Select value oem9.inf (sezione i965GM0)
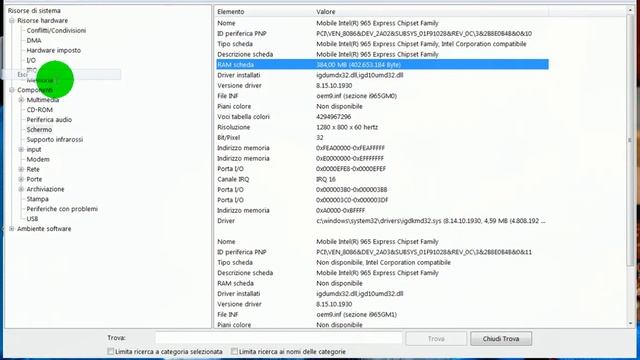The image size is (640, 360). 356,96
